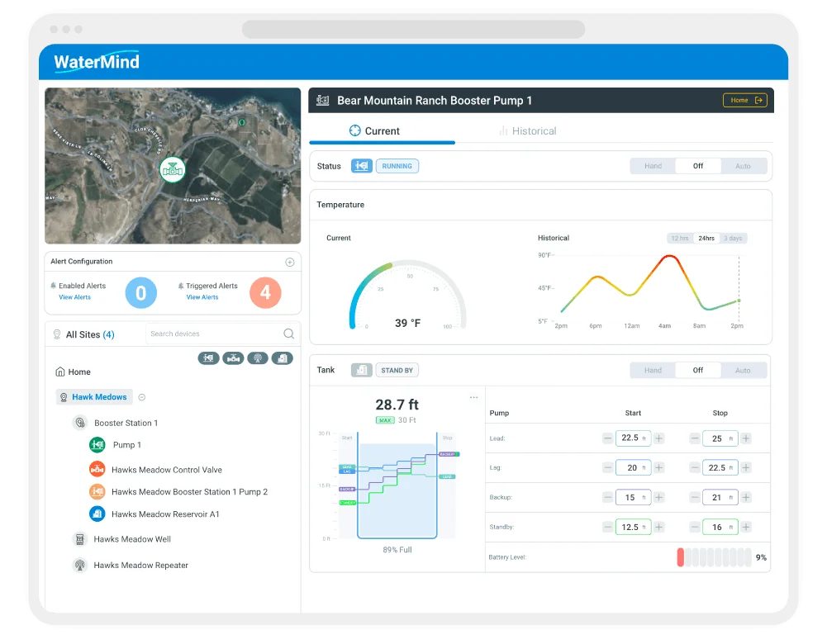Click the Hawks Meadow Repeater icon
Viewport: 827px width, 644px height.
point(79,565)
